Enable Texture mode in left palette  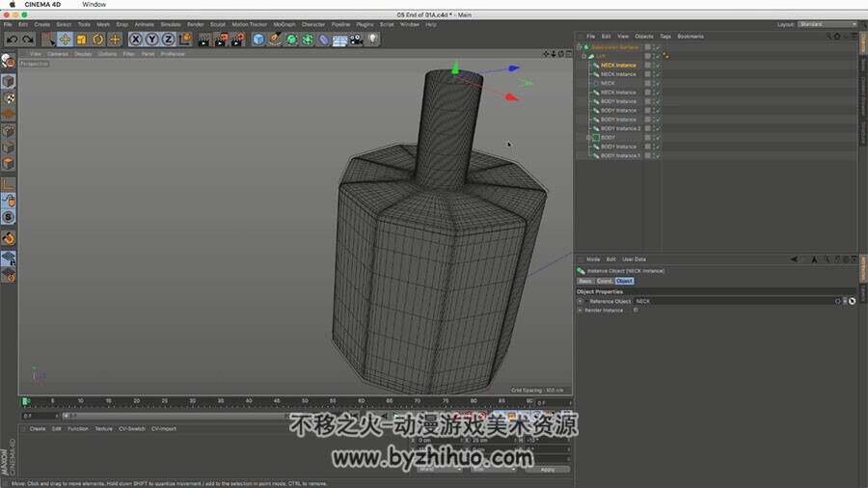(x=9, y=98)
